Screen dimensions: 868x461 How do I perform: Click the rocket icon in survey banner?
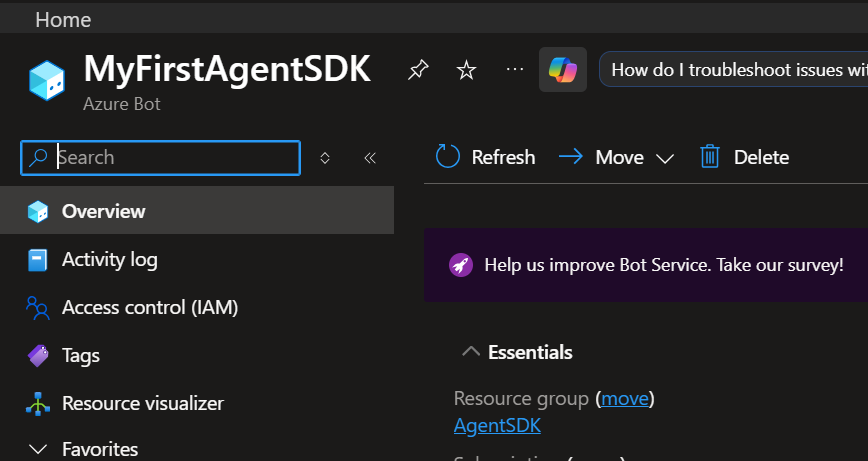coord(461,265)
